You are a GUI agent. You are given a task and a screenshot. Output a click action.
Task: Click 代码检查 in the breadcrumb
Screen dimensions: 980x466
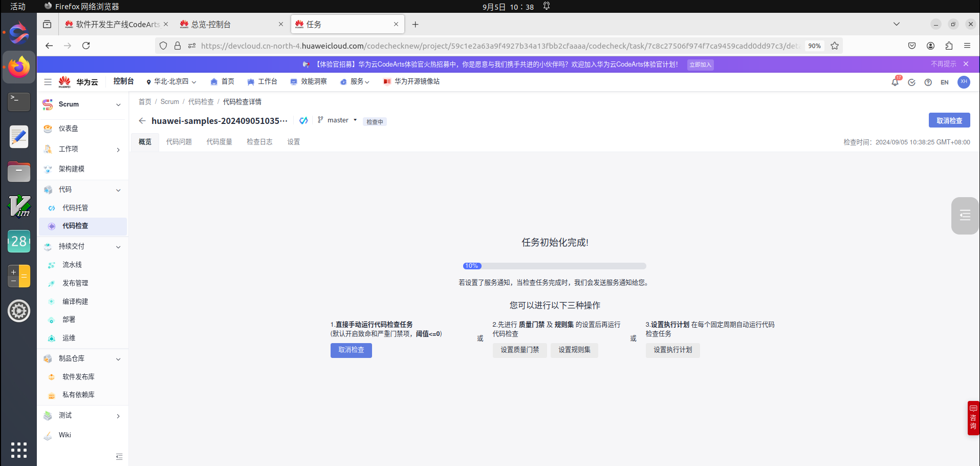click(x=201, y=102)
